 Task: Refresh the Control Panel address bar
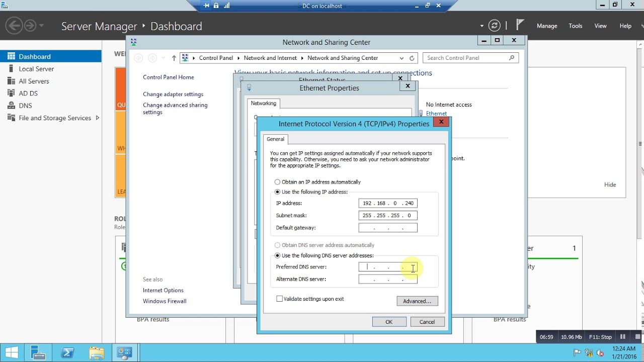(x=412, y=58)
